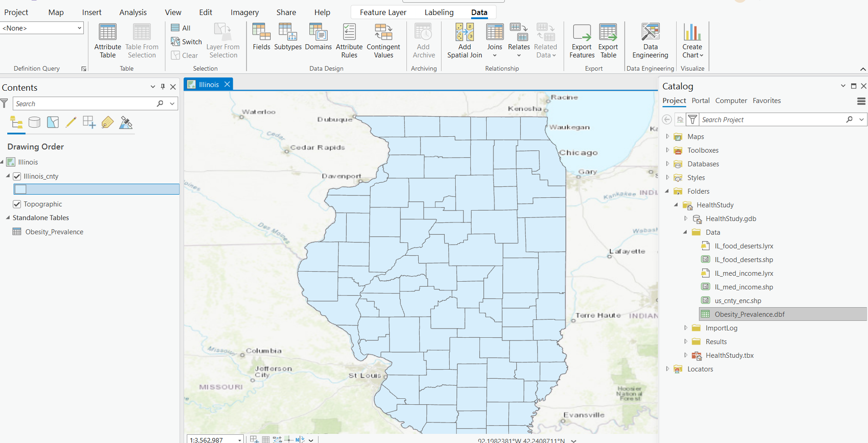The height and width of the screenshot is (443, 868).
Task: Switch to the Labeling ribbon tab
Action: (x=439, y=12)
